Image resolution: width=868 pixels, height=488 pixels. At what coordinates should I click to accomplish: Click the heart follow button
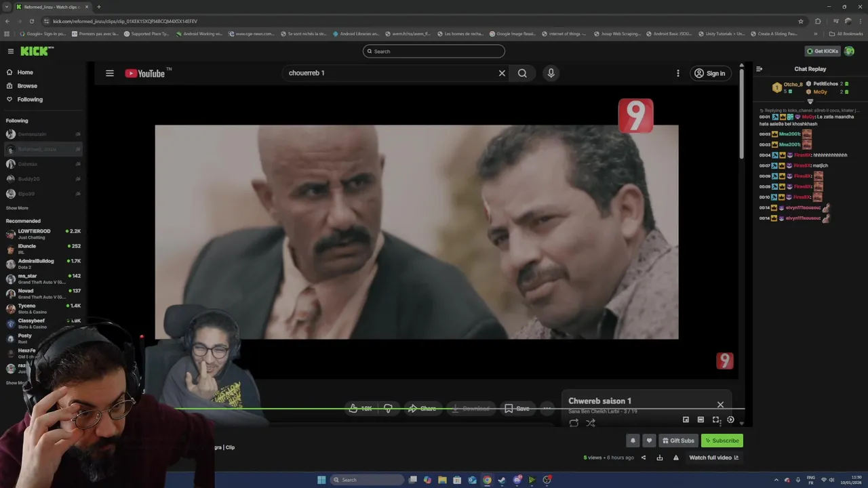point(649,441)
